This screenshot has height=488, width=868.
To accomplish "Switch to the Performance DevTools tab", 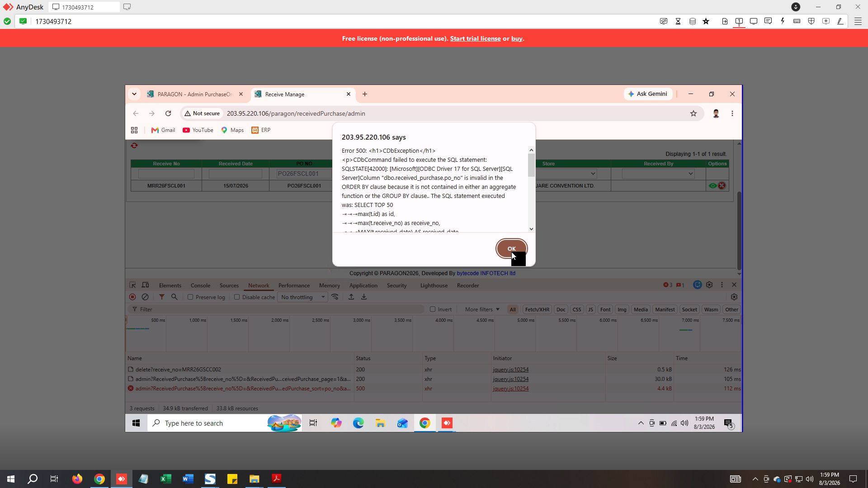I will click(294, 286).
